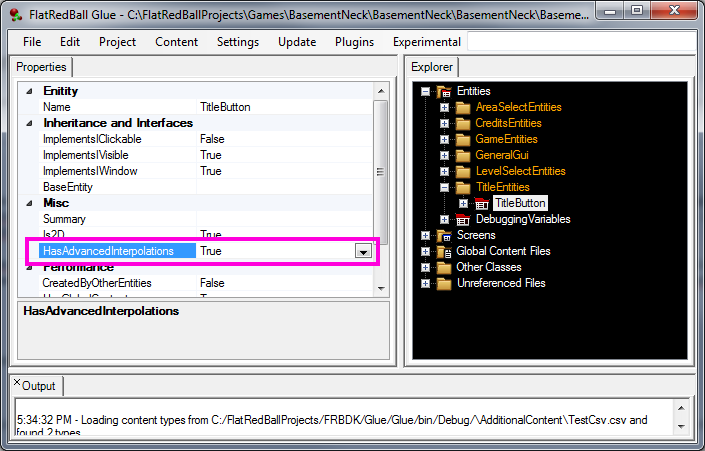The height and width of the screenshot is (451, 705).
Task: Open the Edit menu
Action: pyautogui.click(x=70, y=42)
